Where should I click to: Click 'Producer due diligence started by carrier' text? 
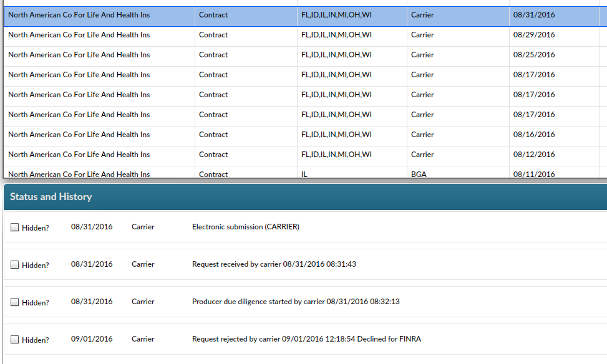pyautogui.click(x=258, y=302)
